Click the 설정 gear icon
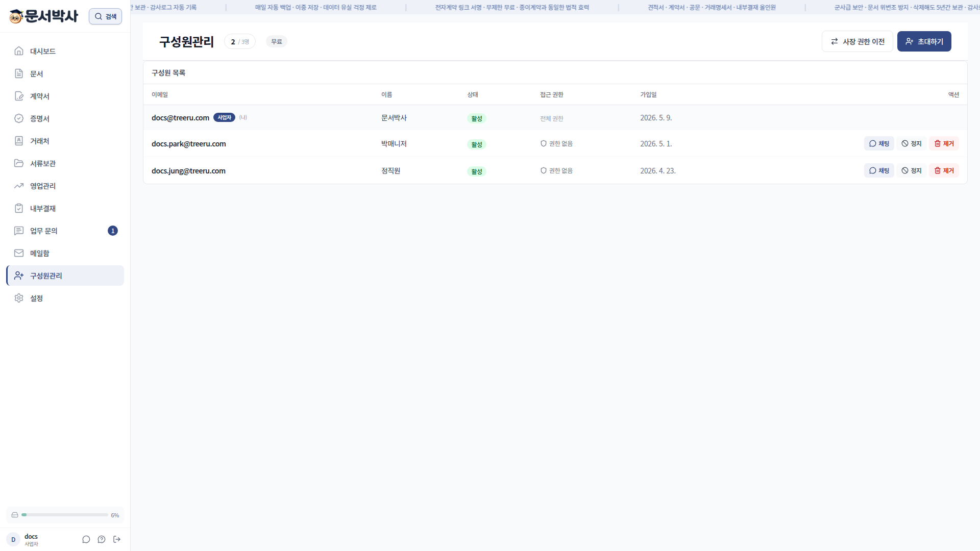The height and width of the screenshot is (551, 980). click(19, 298)
